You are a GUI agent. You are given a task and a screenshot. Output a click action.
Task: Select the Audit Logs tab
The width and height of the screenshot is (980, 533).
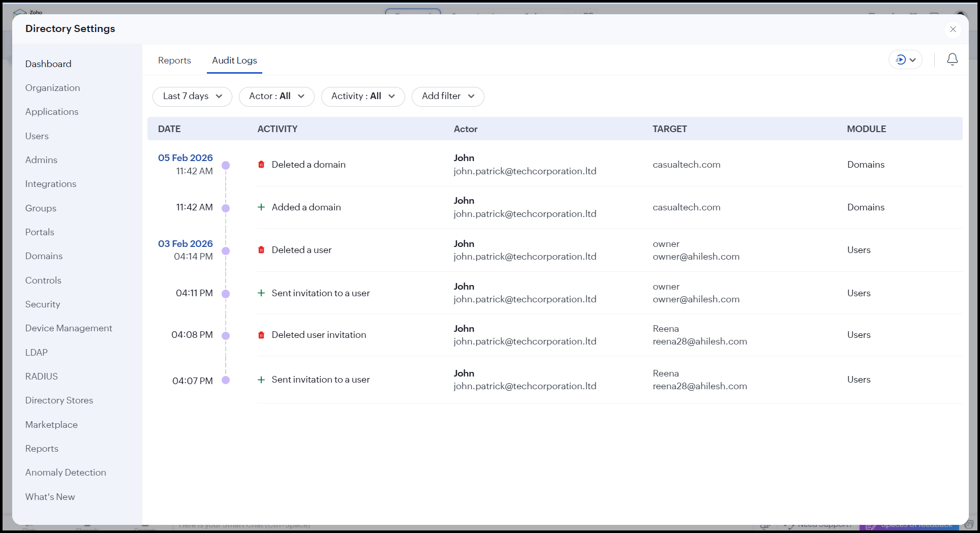[x=234, y=60]
